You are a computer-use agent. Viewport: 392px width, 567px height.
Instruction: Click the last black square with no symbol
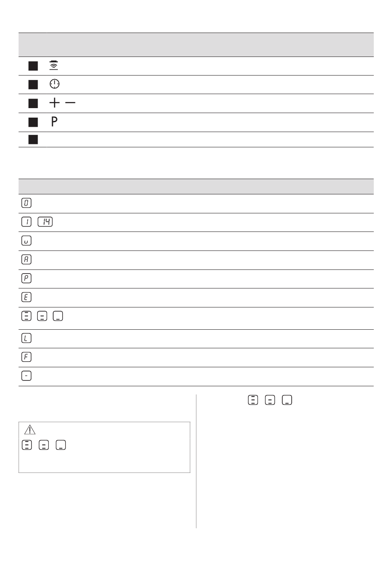tap(33, 139)
